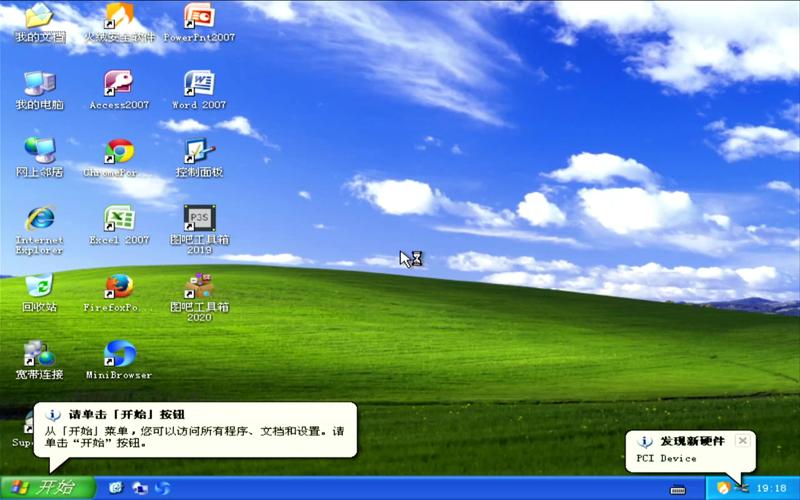Screen dimensions: 800x500
Task: Select the Excel 2007 shortcut
Action: click(119, 224)
